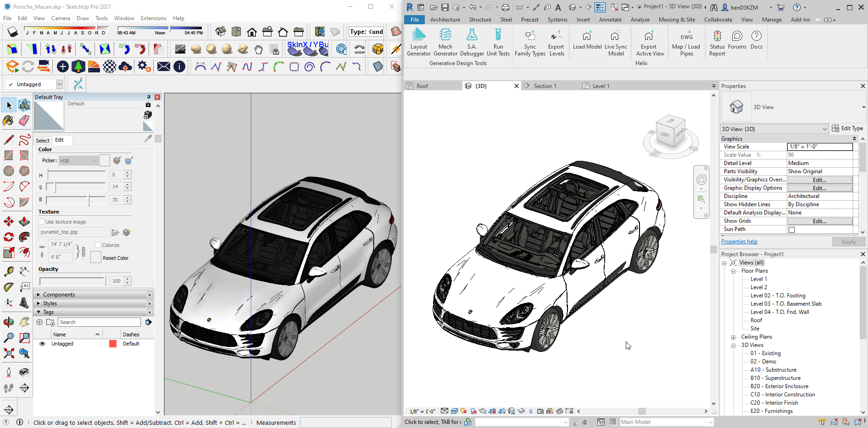868x428 pixels.
Task: Open the Mech Generator tool
Action: 445,42
